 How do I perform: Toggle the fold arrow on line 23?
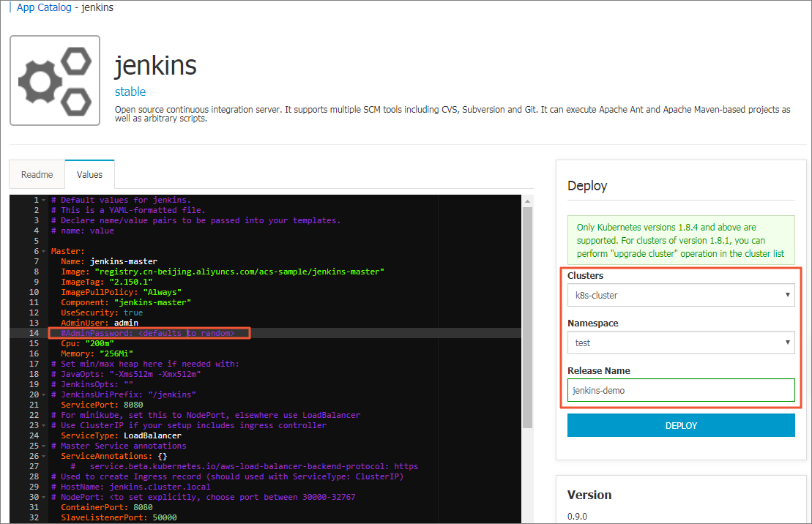pos(44,426)
